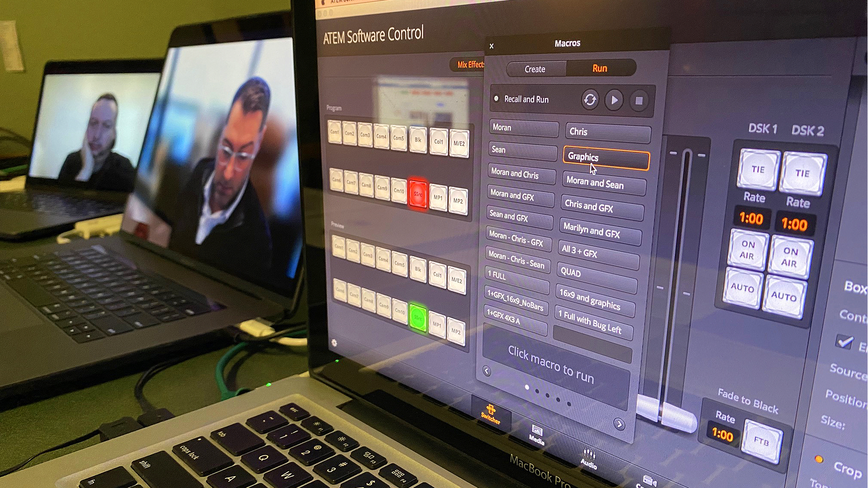This screenshot has width=868, height=488.
Task: Toggle the Recall and Run radio button
Action: pyautogui.click(x=496, y=99)
